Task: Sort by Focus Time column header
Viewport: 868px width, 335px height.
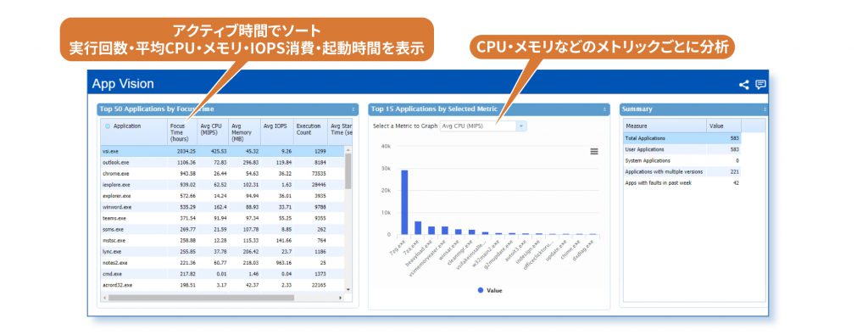Action: click(x=181, y=132)
